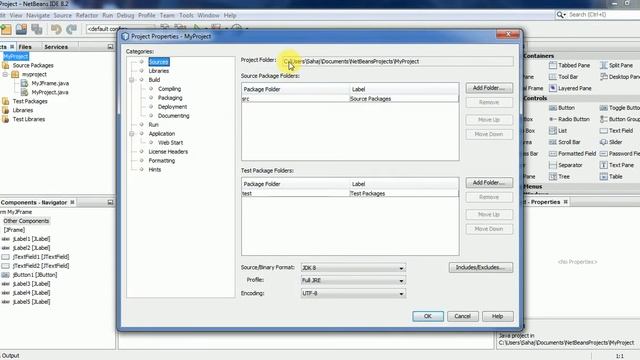The height and width of the screenshot is (360, 640).
Task: Select the Text Field palette control
Action: (x=616, y=131)
